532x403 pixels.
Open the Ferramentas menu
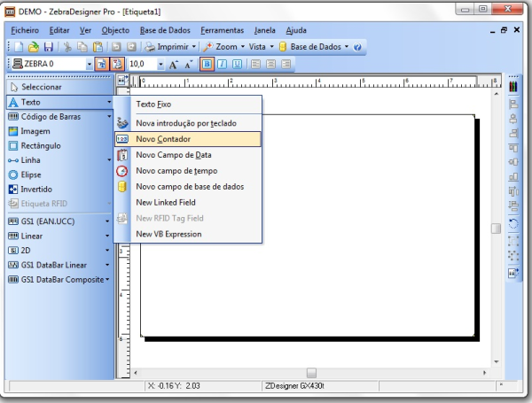pyautogui.click(x=220, y=30)
